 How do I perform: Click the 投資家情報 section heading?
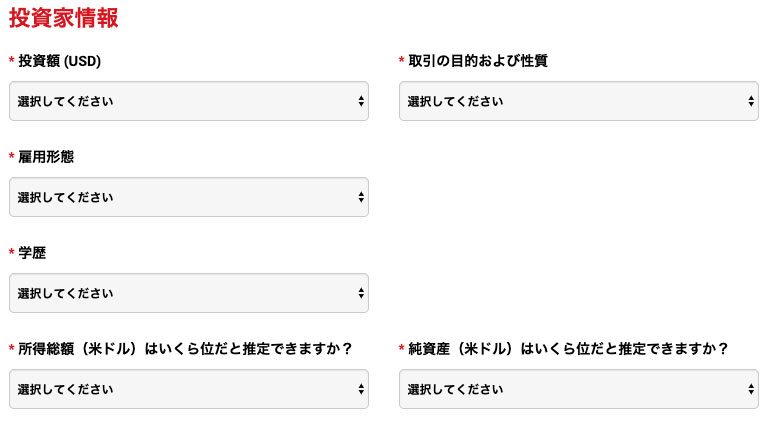tap(64, 18)
